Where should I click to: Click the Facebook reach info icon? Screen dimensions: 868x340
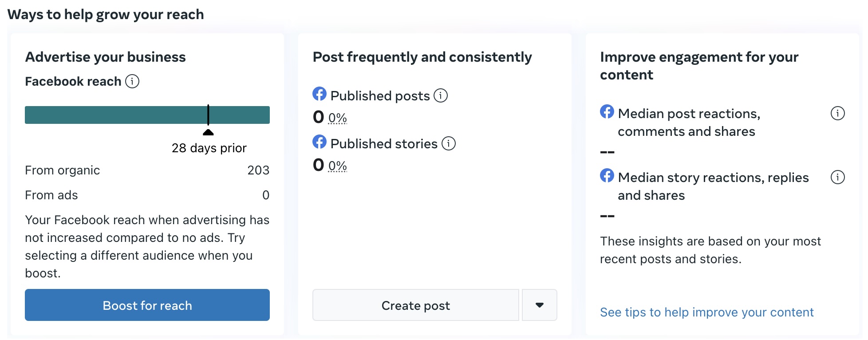(x=132, y=82)
